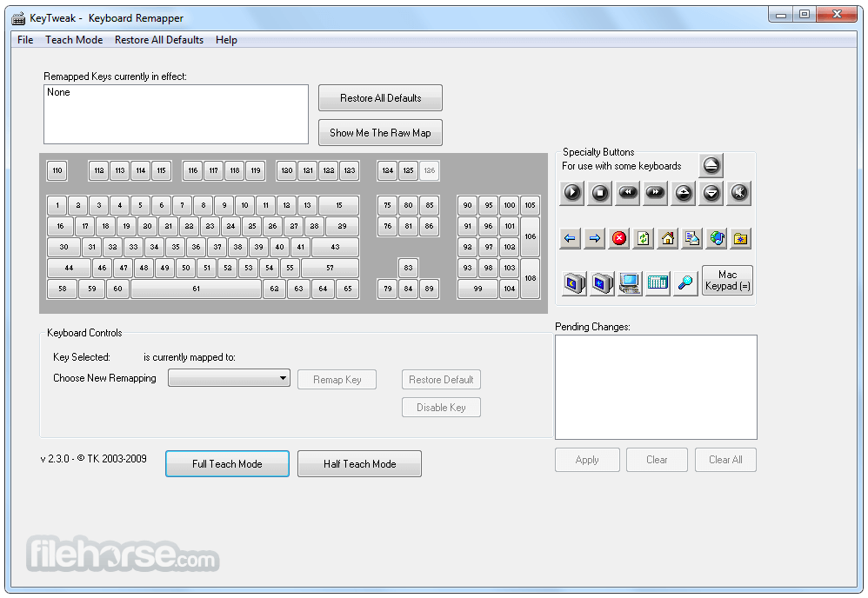
Task: Click the Full Teach Mode button
Action: tap(227, 463)
